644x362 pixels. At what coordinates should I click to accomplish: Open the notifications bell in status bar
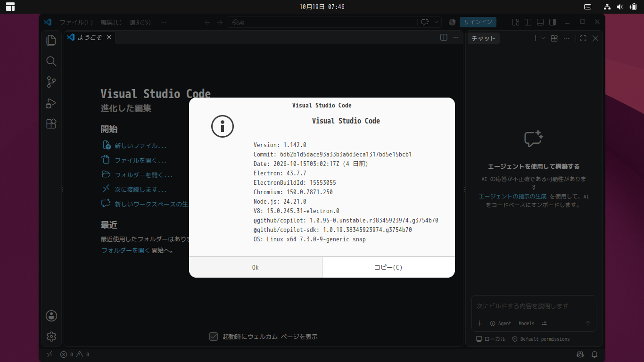coord(595,354)
